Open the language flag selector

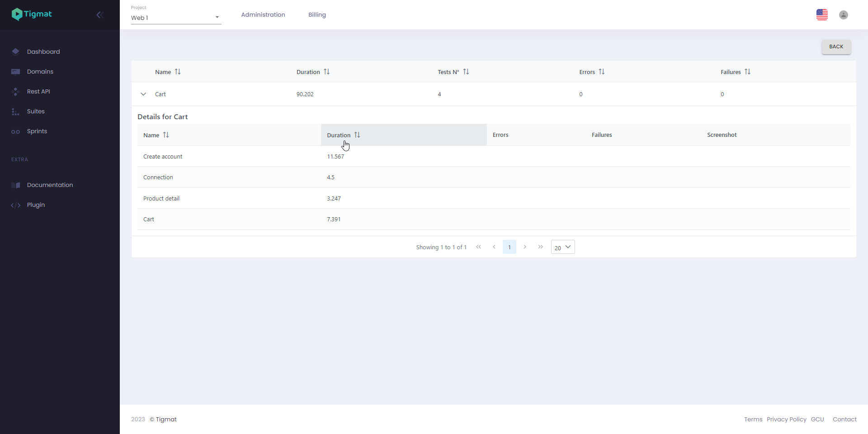822,15
